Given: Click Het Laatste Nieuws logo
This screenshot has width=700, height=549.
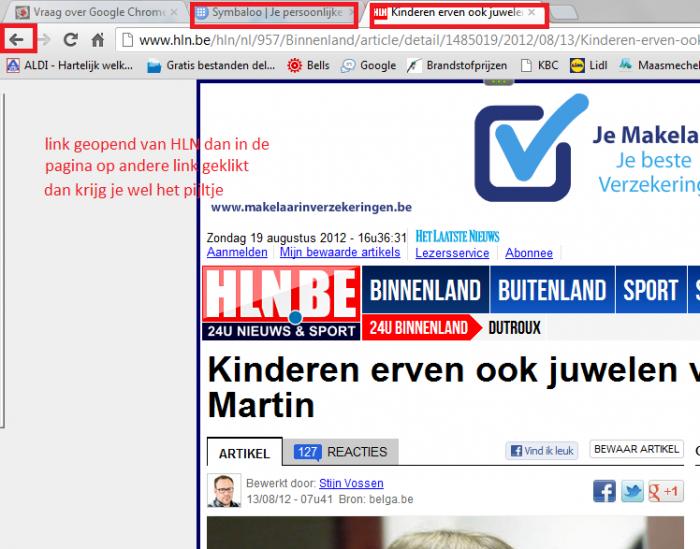Looking at the screenshot, I should [x=458, y=236].
